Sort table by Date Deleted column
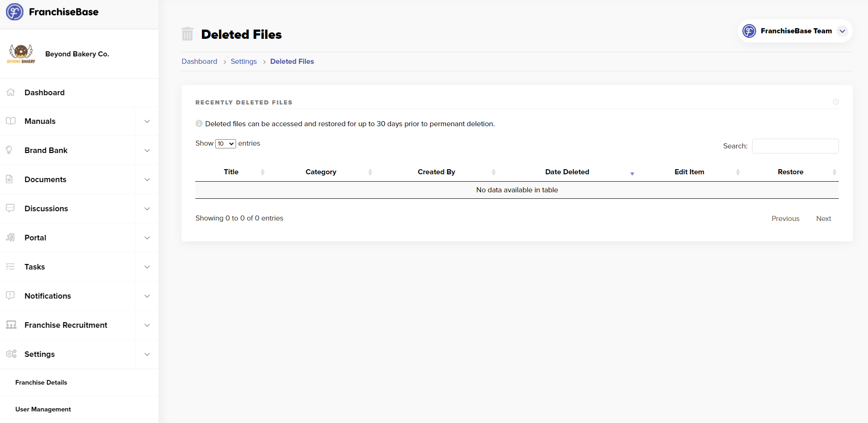The image size is (868, 423). [567, 172]
